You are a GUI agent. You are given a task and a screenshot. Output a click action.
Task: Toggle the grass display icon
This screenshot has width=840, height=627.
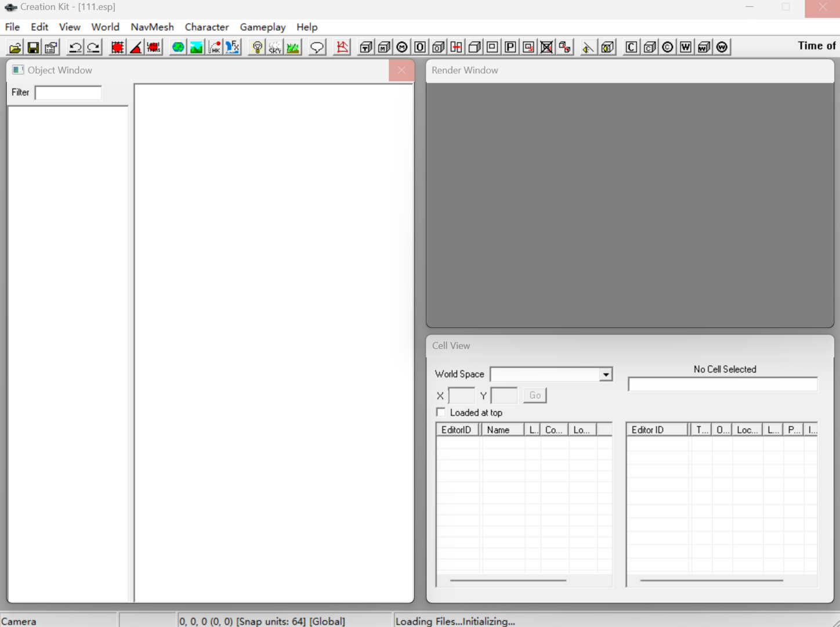point(293,47)
